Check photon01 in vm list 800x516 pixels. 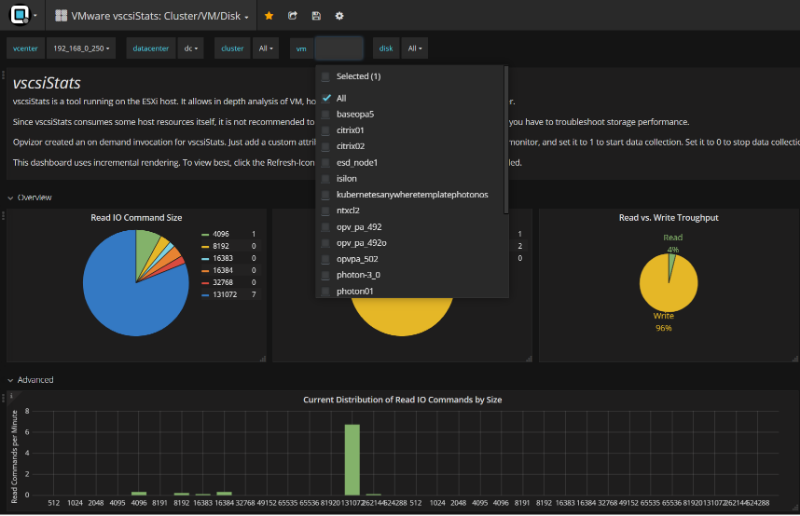pyautogui.click(x=326, y=291)
